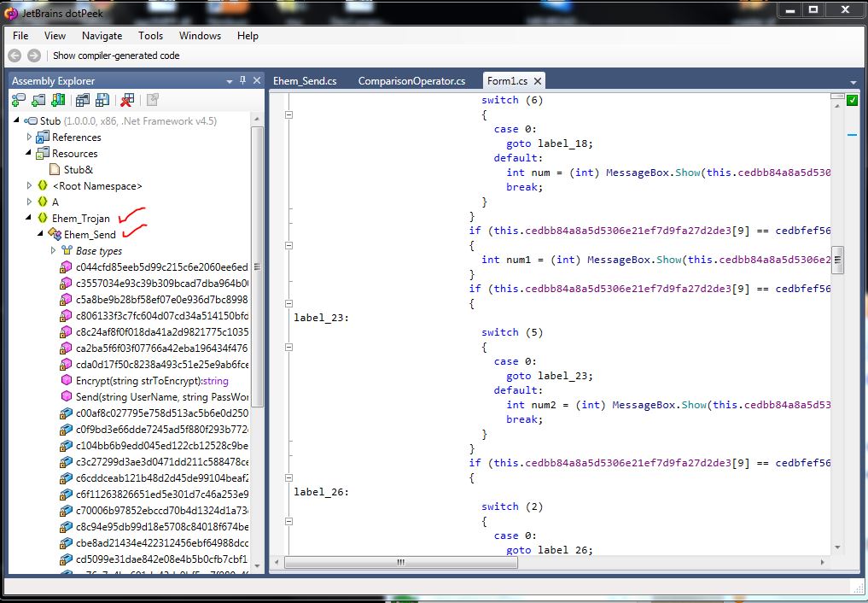The height and width of the screenshot is (603, 868).
Task: Click the code editor scroll right arrow
Action: [823, 562]
